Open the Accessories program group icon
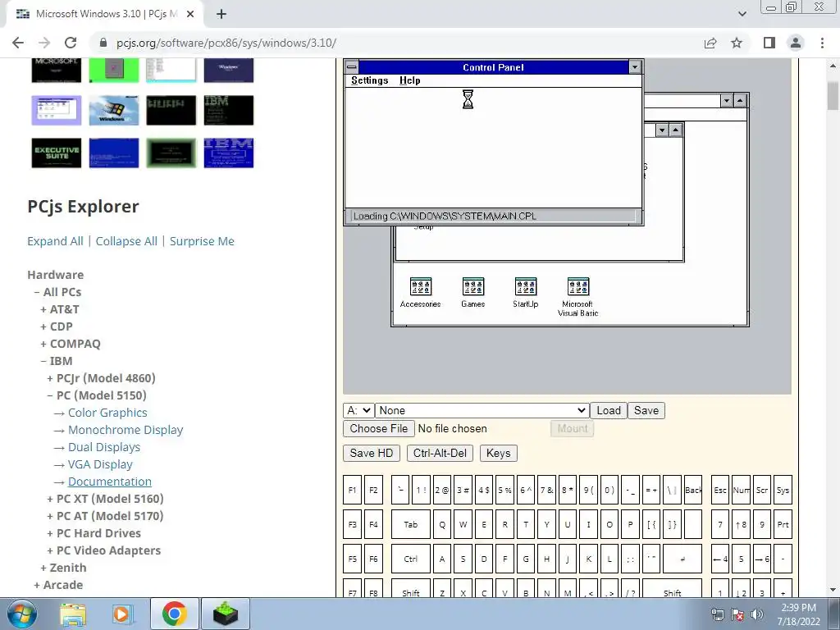This screenshot has height=630, width=840. tap(421, 292)
